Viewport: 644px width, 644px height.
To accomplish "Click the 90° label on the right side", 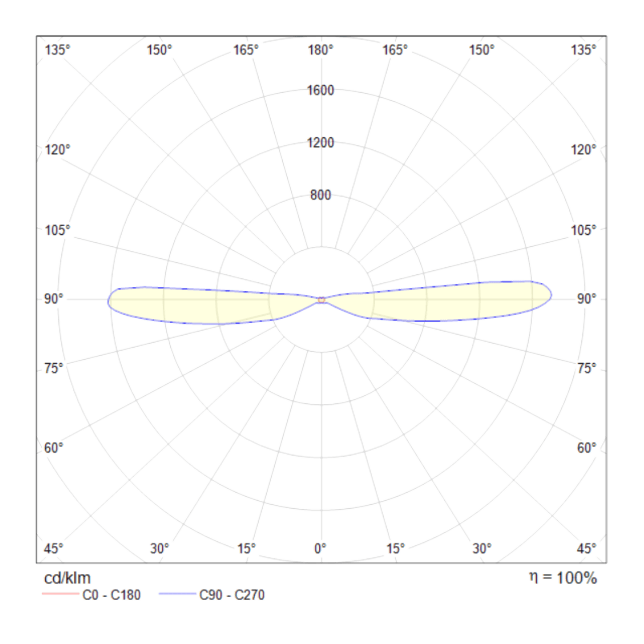I will pos(587,299).
